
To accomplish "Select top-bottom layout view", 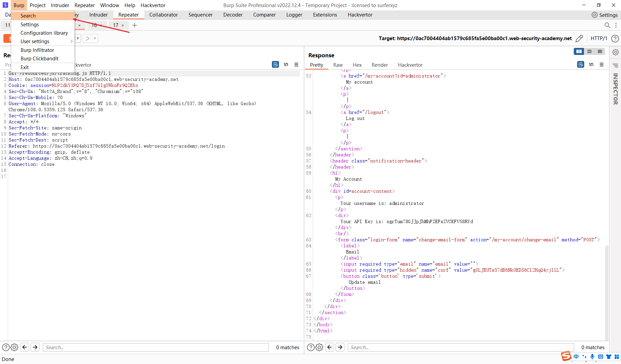I will (x=589, y=51).
